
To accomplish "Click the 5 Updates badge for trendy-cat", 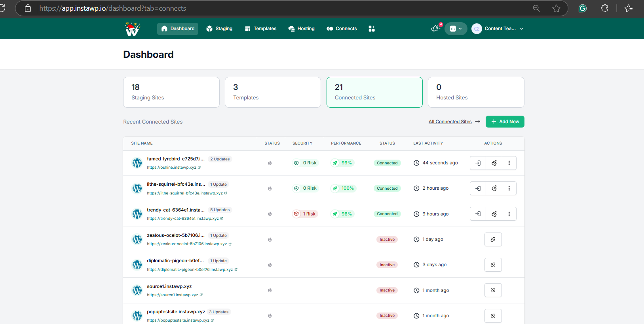I will pyautogui.click(x=220, y=210).
